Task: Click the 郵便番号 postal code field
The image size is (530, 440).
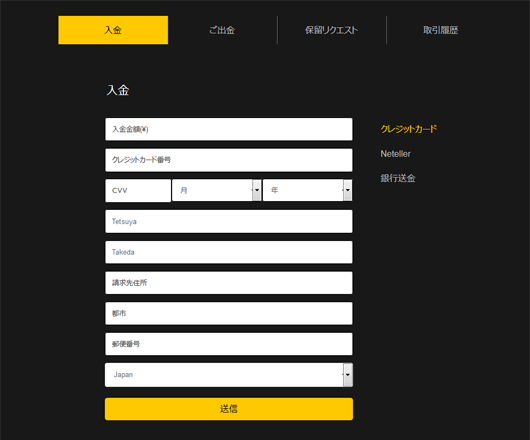Action: 229,344
